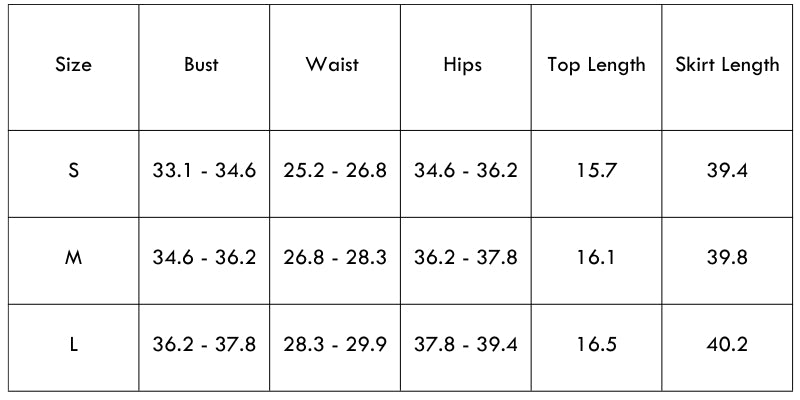Select the size L row label

tap(73, 345)
